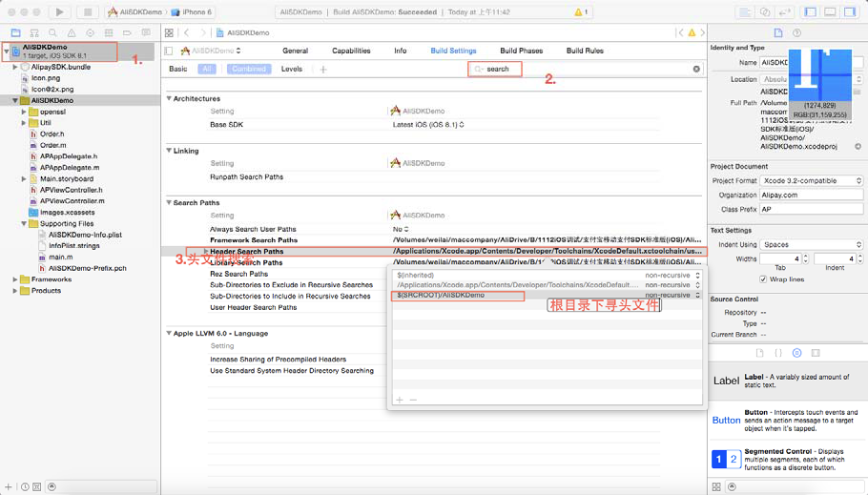This screenshot has height=495, width=868.
Task: Select the All settings filter
Action: coord(207,69)
